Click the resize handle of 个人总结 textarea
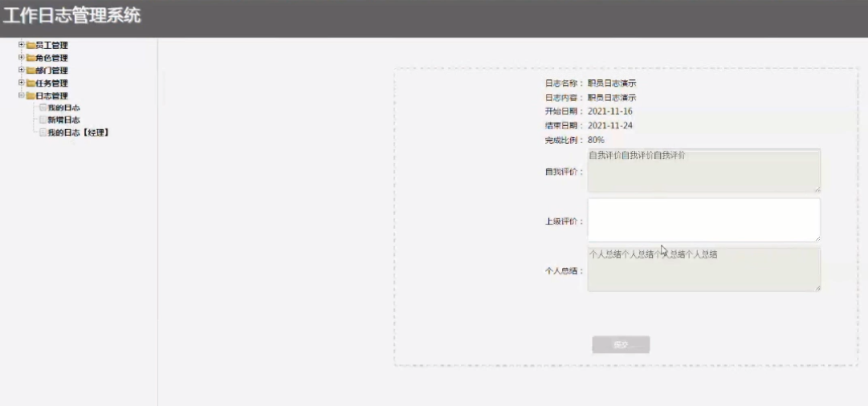 click(817, 287)
